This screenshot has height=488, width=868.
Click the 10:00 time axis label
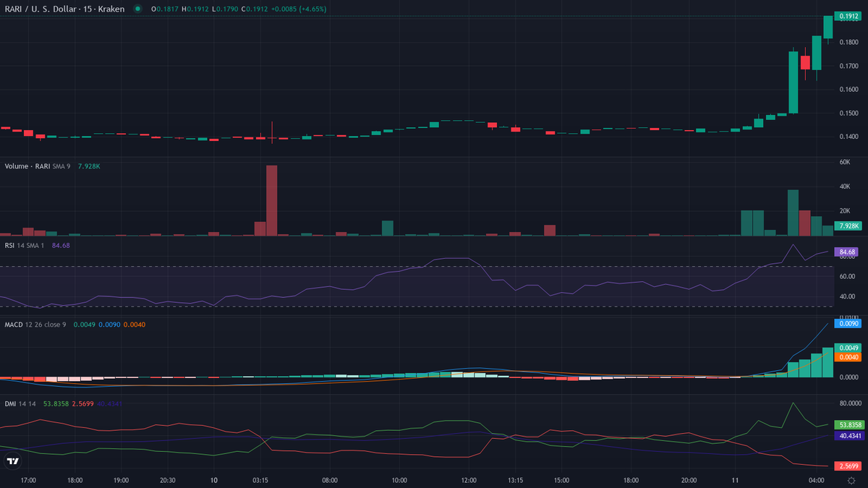coord(399,480)
